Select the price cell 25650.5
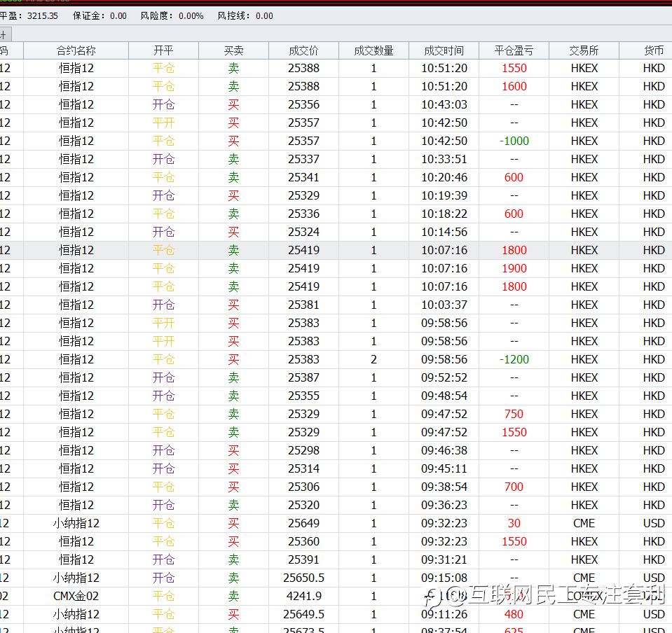The height and width of the screenshot is (633, 672). click(x=304, y=578)
